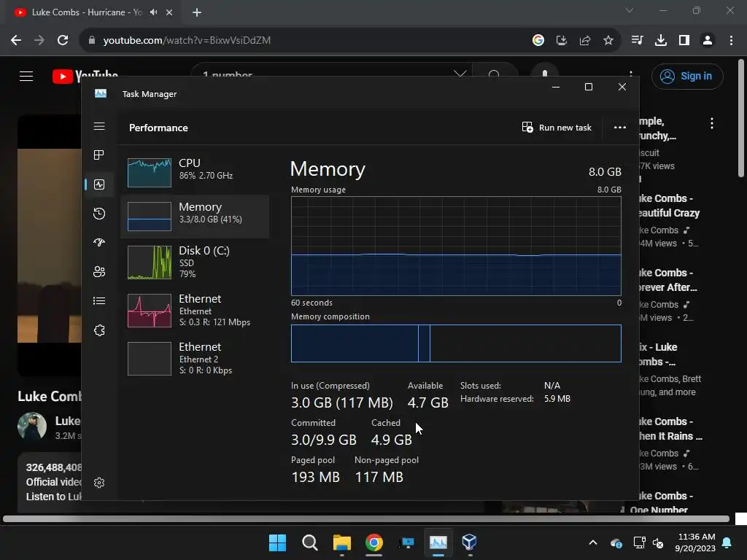Open the Details list icon in sidebar

[99, 301]
